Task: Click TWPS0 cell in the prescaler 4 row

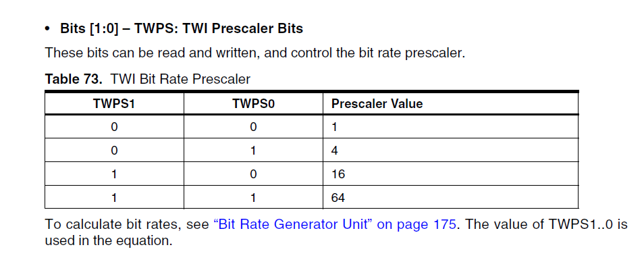Action: pos(253,151)
